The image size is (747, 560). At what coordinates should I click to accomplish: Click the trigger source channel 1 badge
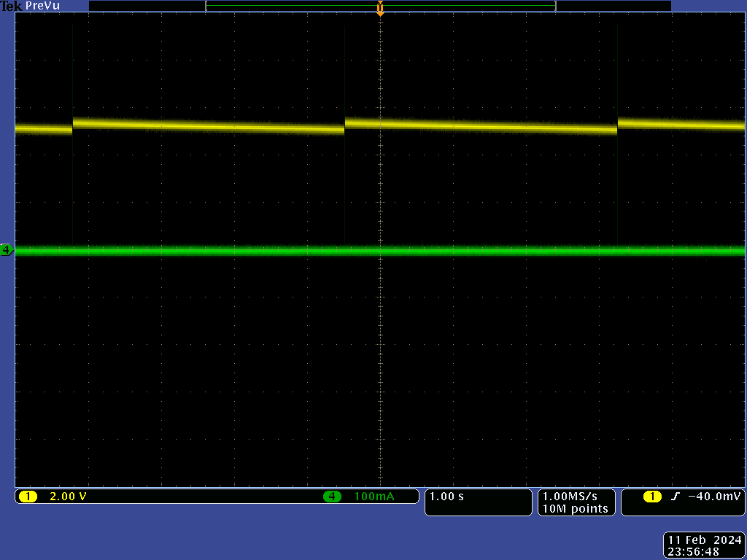[651, 497]
